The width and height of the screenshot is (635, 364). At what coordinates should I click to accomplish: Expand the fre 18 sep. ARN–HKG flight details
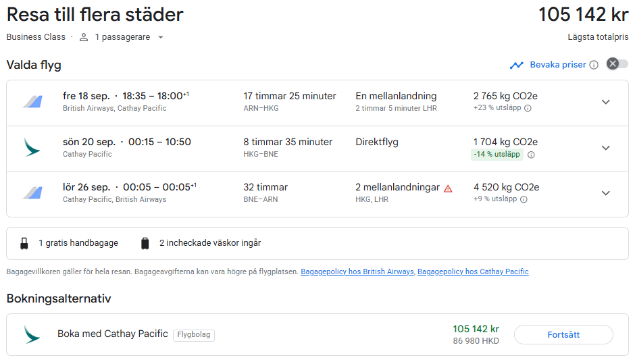pyautogui.click(x=605, y=102)
